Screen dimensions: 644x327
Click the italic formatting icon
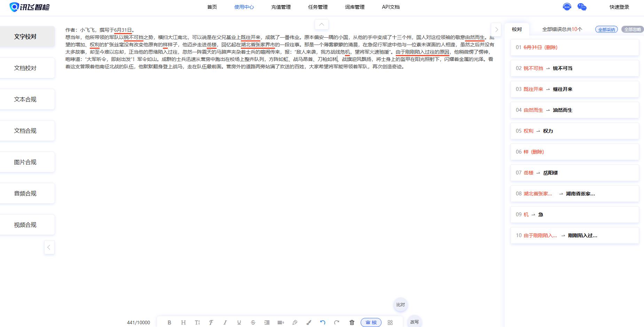225,322
